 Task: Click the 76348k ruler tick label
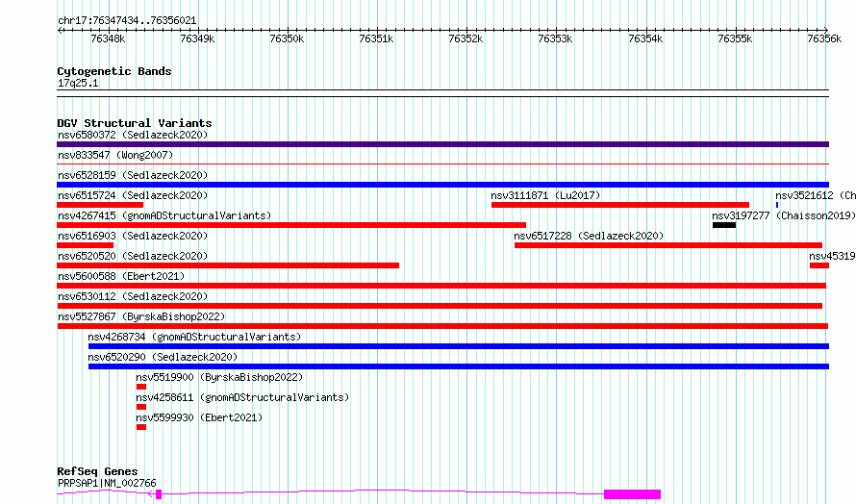(x=108, y=38)
